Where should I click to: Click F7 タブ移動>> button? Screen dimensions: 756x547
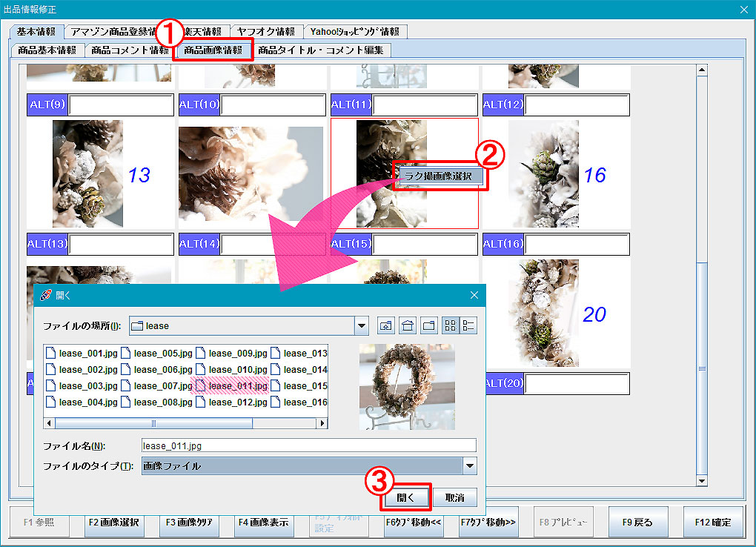(x=488, y=523)
